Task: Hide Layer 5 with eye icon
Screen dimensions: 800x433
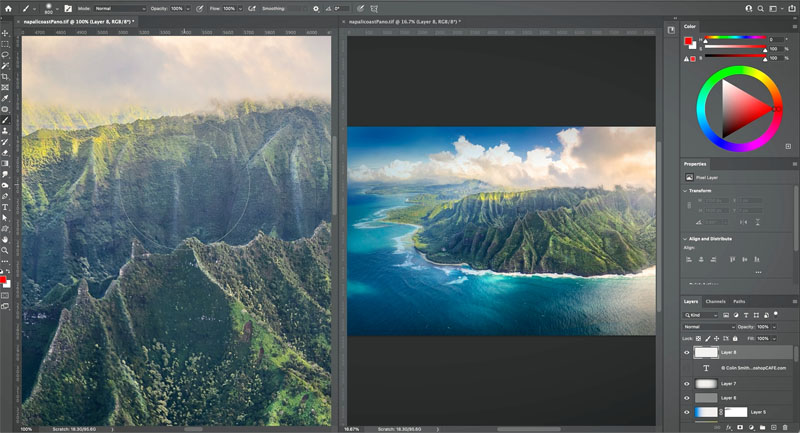Action: tap(687, 412)
